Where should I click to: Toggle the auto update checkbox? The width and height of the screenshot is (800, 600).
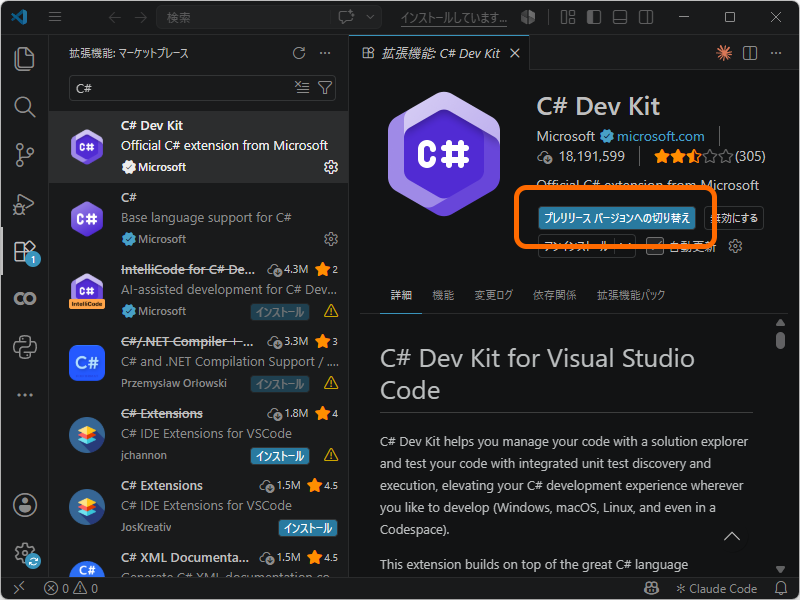[655, 246]
